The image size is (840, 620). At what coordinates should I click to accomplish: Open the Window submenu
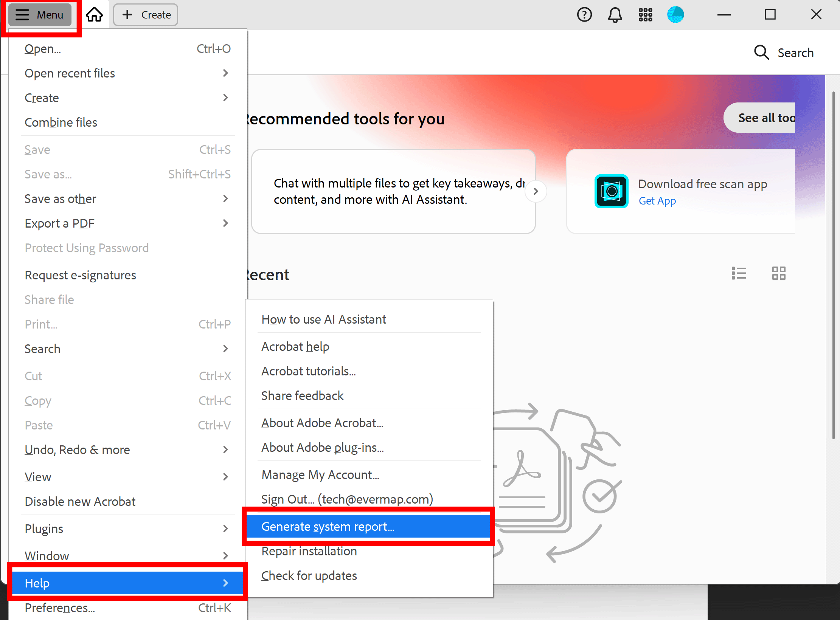128,556
